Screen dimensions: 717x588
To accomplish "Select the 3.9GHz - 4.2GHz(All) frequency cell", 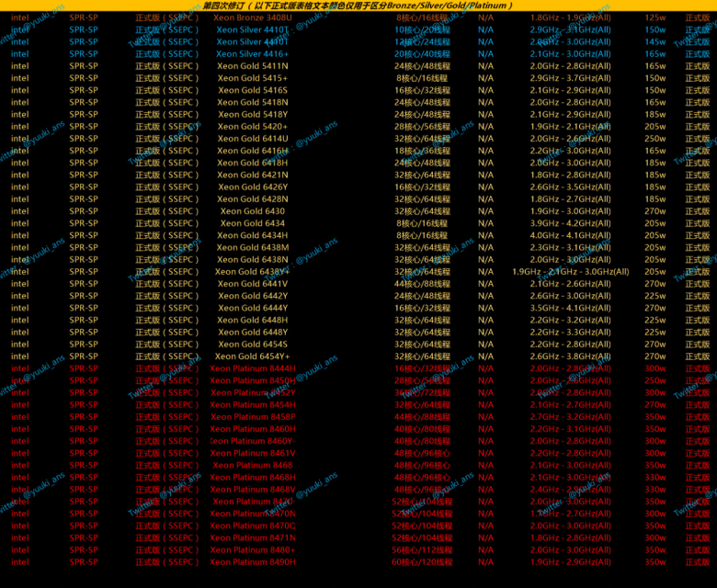I will tap(570, 223).
